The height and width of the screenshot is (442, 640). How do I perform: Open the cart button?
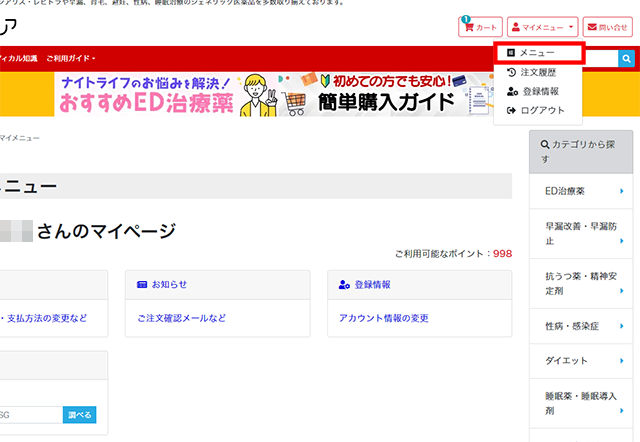480,27
